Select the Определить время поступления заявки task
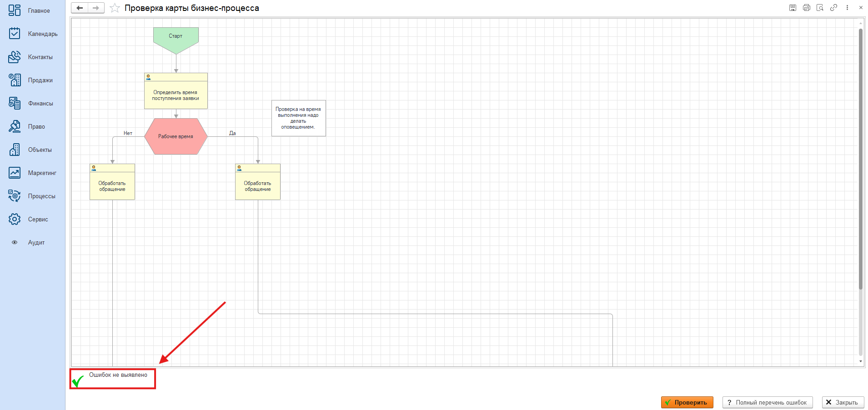The image size is (868, 410). (x=176, y=91)
